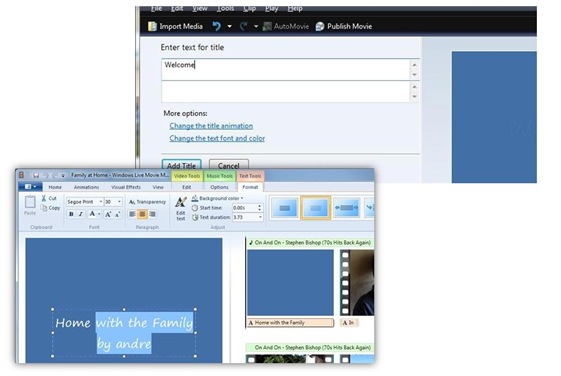Screen dimensions: 561x376
Task: Switch to the Animations ribbon tab
Action: pos(86,187)
